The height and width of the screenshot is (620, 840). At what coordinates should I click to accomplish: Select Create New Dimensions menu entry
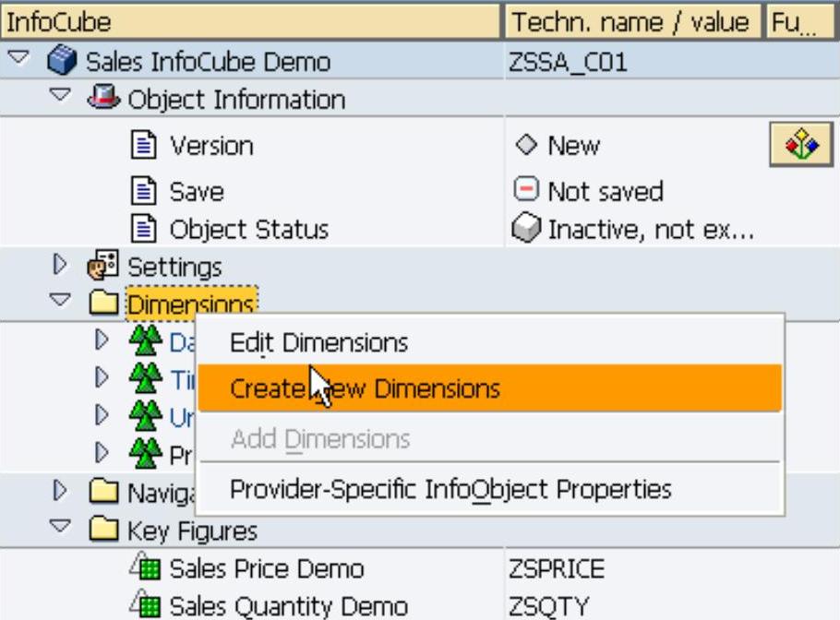click(x=365, y=388)
